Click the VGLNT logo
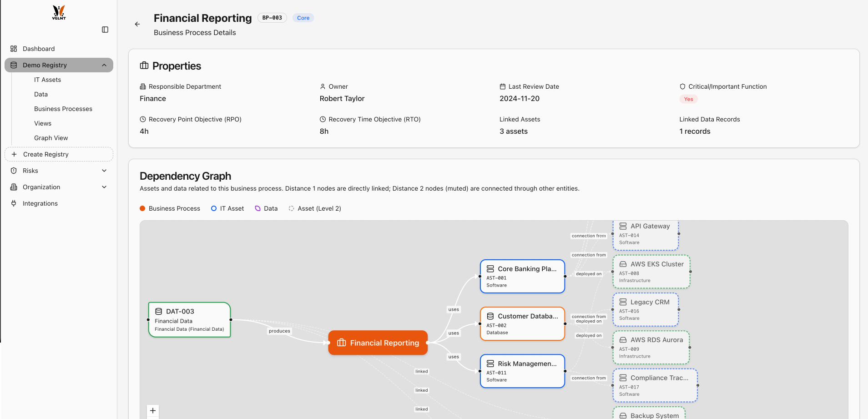The width and height of the screenshot is (868, 419). pyautogui.click(x=59, y=12)
